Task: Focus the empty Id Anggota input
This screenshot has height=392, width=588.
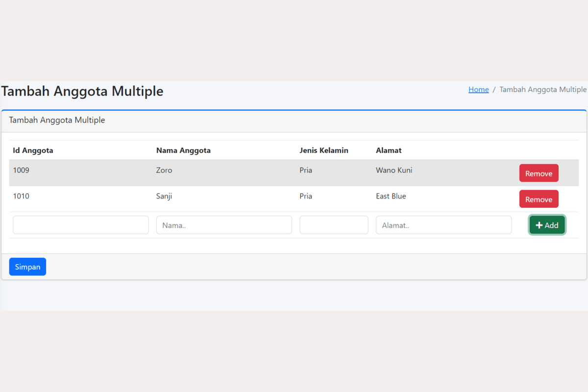Action: point(81,225)
